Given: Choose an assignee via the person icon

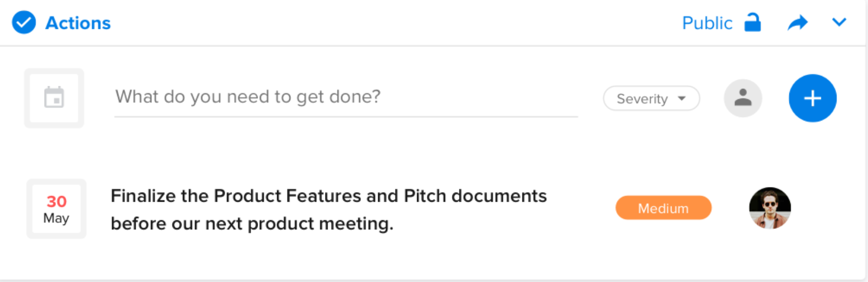Looking at the screenshot, I should 743,98.
